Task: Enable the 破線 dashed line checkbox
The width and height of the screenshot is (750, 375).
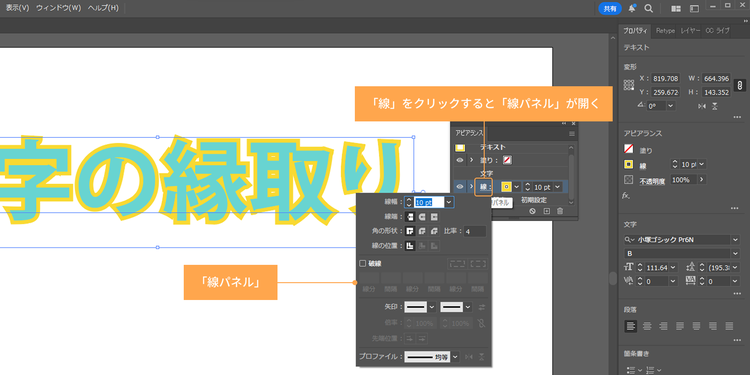Action: pos(363,264)
